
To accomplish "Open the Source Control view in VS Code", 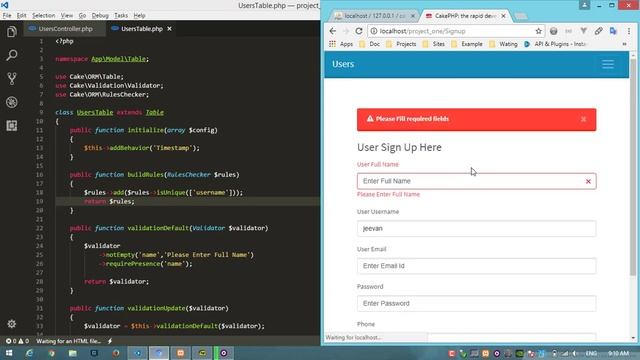I will (x=12, y=78).
